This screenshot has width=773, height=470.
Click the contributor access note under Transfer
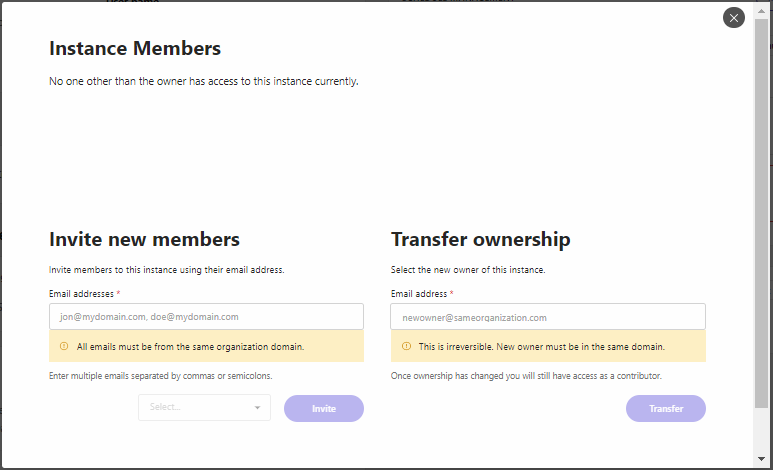(x=526, y=376)
